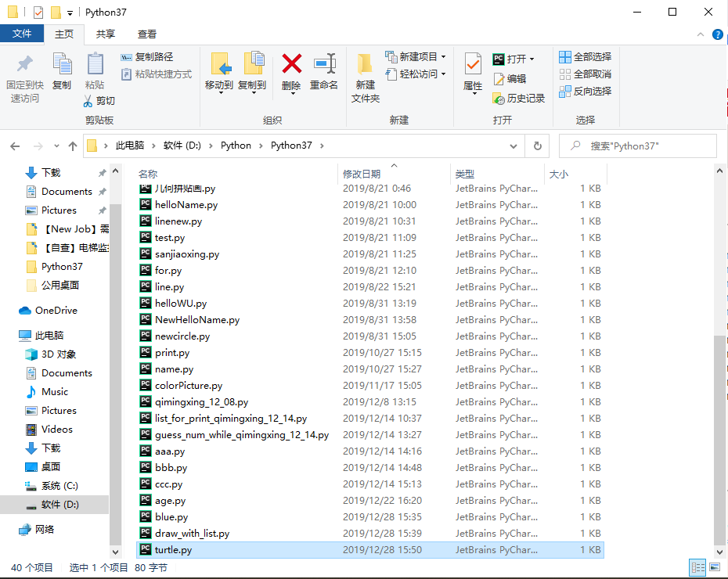Click the 复制路径 (Copy path) icon

128,57
